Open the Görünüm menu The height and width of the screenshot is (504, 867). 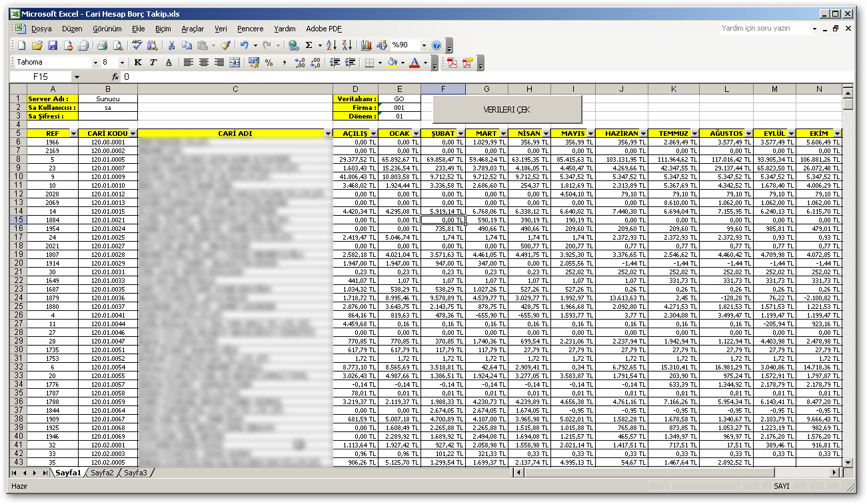click(107, 29)
